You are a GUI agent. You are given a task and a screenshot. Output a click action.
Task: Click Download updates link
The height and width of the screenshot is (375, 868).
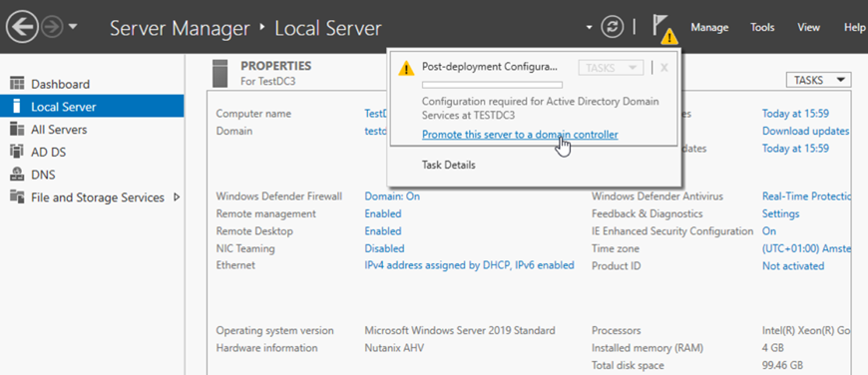point(805,131)
